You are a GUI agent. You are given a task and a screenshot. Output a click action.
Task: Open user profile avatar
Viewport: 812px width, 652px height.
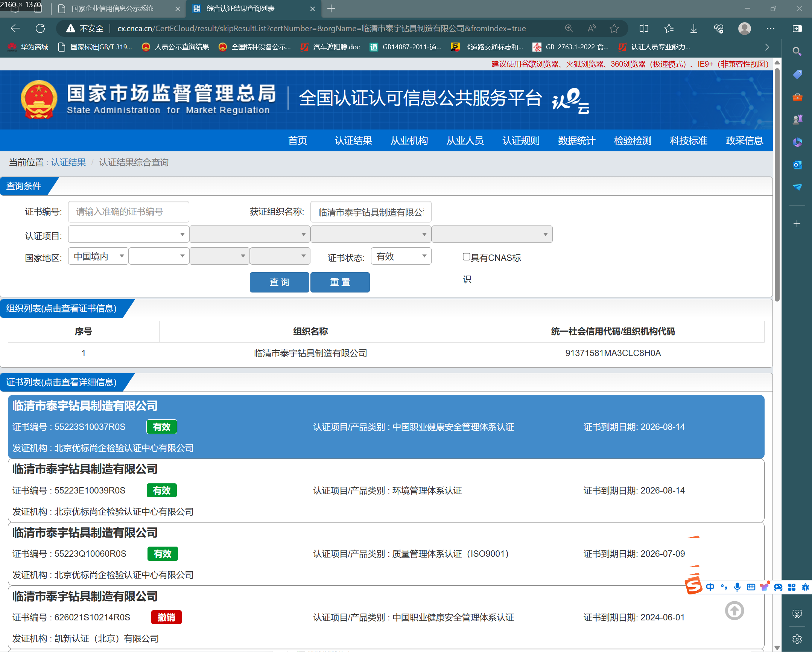pyautogui.click(x=744, y=28)
